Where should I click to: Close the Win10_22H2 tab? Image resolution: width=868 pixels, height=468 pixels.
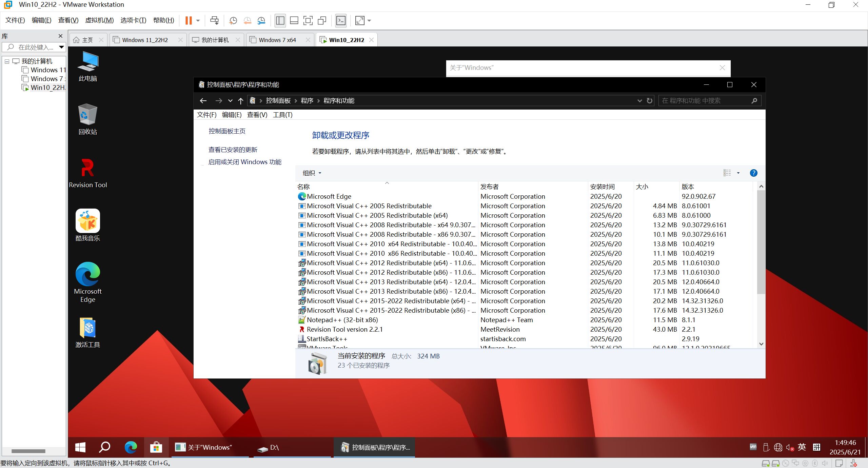tap(371, 40)
